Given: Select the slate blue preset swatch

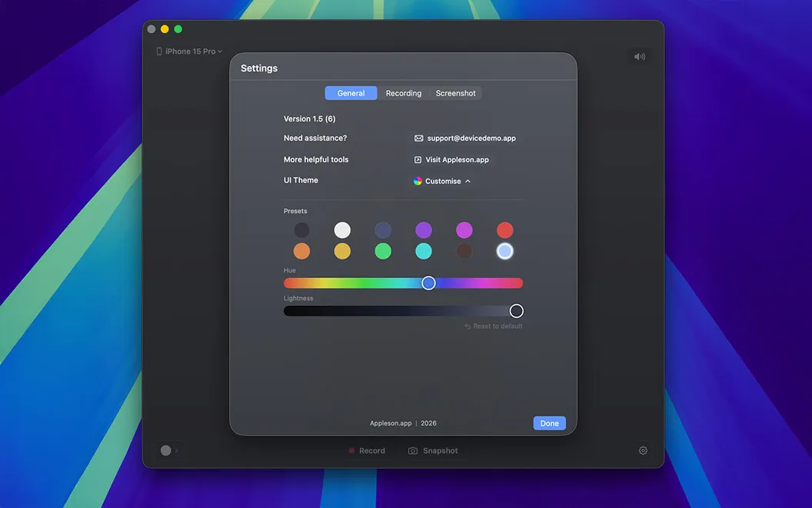Looking at the screenshot, I should coord(383,229).
